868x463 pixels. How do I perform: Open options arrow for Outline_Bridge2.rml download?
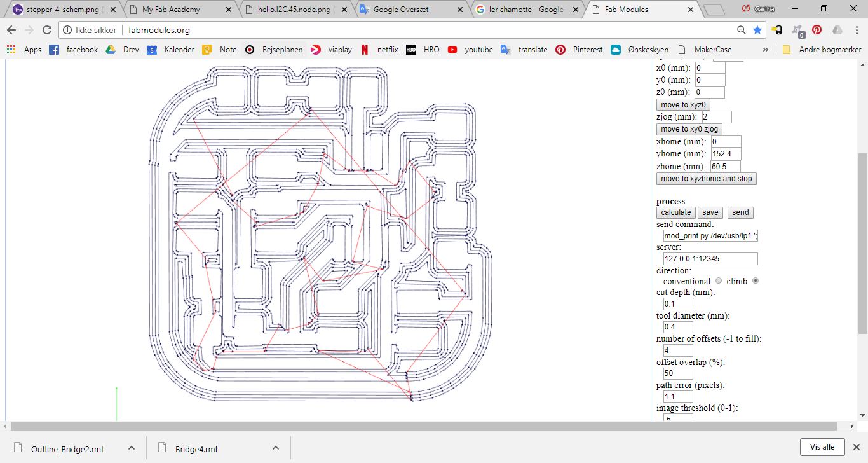coord(132,448)
